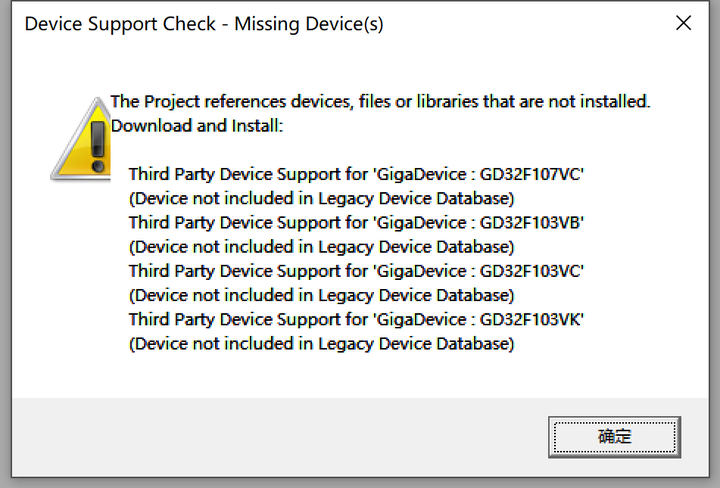This screenshot has width=720, height=488.
Task: Click 'Third Party Device Support' before GD32F107VC
Action: tap(236, 174)
